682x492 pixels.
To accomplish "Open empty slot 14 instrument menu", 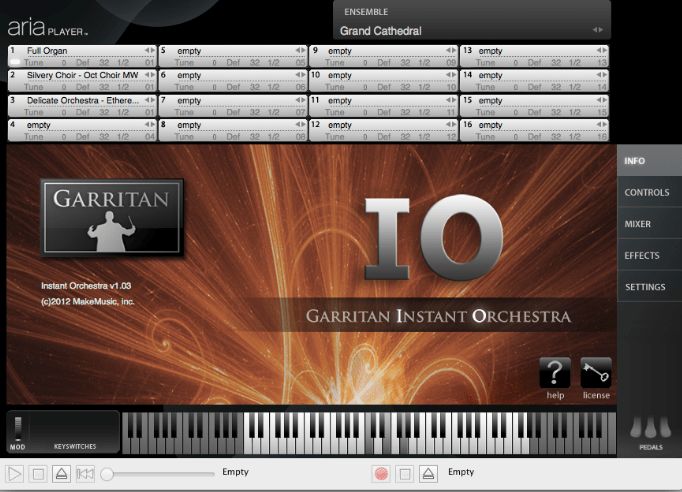I will click(536, 75).
